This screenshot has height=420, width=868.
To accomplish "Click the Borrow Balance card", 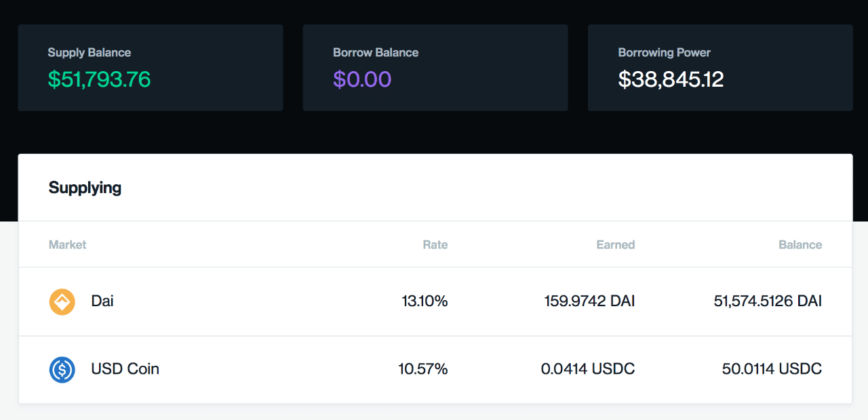I will [x=435, y=68].
